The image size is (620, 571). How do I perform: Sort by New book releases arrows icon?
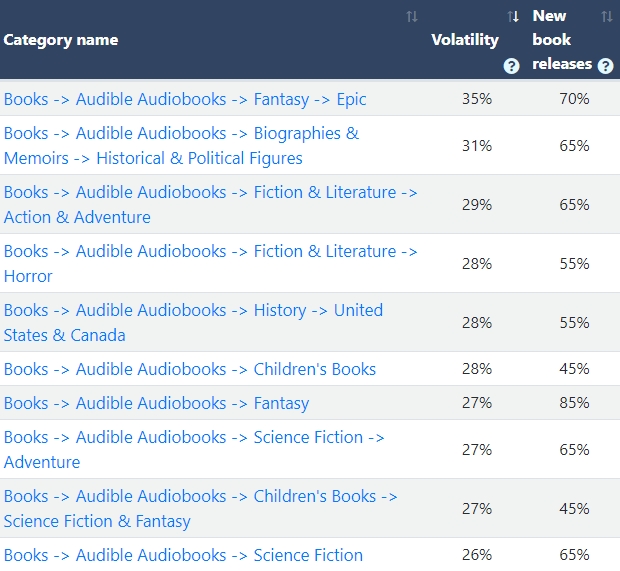[606, 17]
